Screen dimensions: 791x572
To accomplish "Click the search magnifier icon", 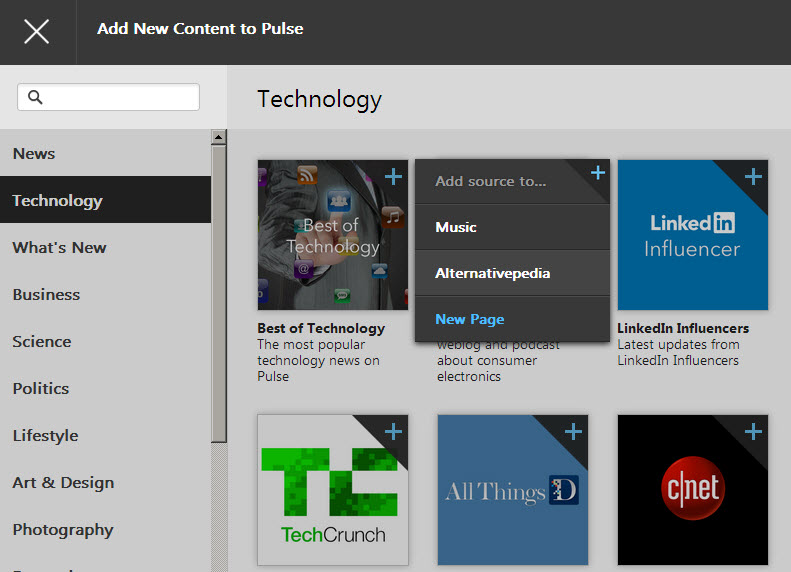I will coord(35,97).
